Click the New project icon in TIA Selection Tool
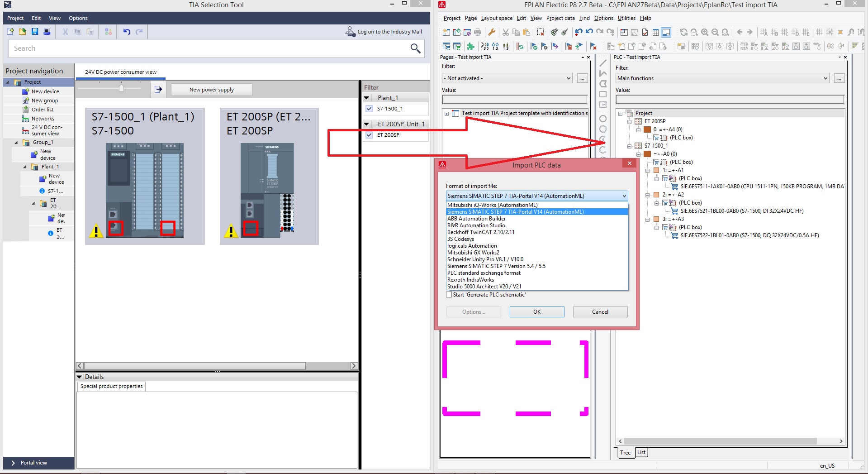Screen dimensions: 868x474 click(11, 32)
